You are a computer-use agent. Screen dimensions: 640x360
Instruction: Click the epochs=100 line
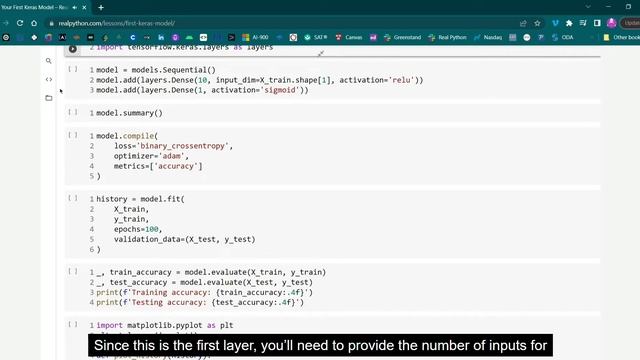click(138, 229)
